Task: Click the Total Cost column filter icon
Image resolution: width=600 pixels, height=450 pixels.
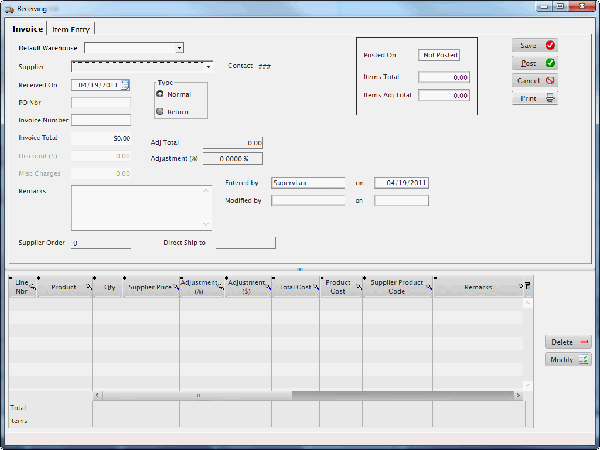Action: 314,288
